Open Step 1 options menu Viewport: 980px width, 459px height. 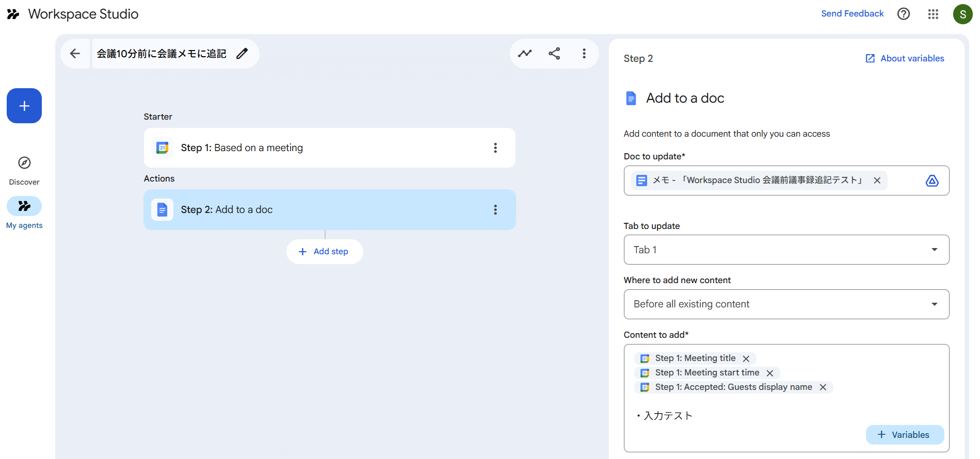pos(495,148)
